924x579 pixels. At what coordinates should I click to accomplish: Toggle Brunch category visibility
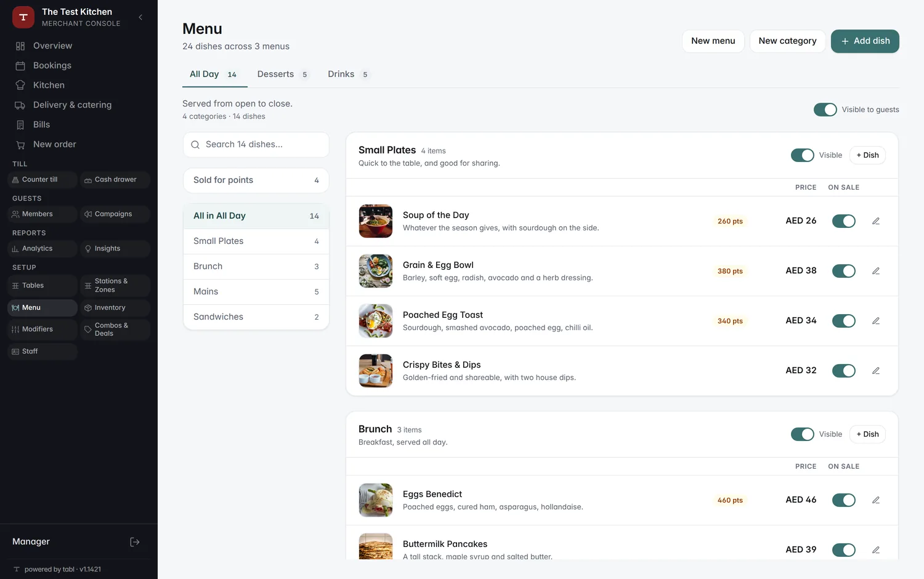tap(803, 434)
